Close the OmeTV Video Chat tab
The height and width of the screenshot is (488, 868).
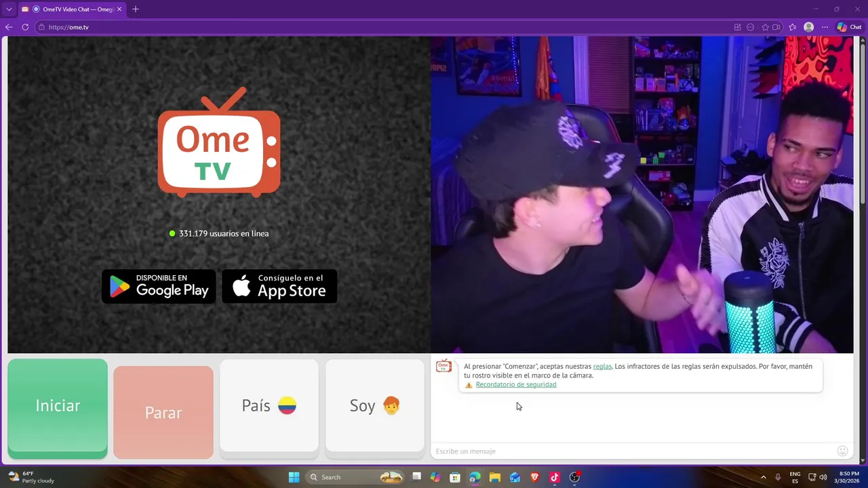(x=119, y=9)
